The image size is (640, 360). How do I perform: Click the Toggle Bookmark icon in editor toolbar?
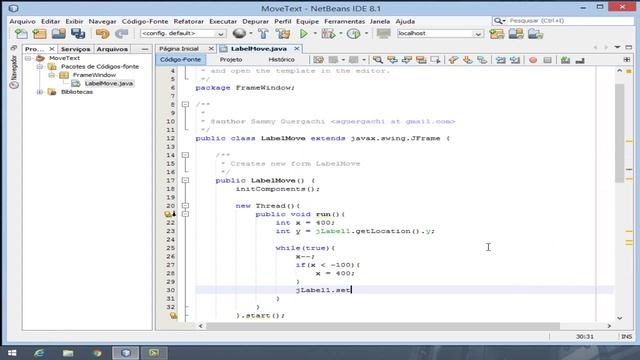click(x=482, y=60)
